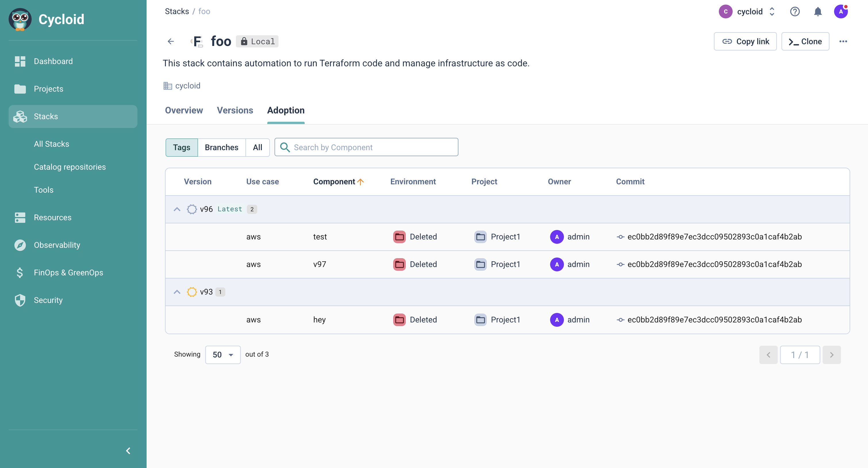Open the FinOps dollar icon
The width and height of the screenshot is (868, 468).
pos(20,273)
